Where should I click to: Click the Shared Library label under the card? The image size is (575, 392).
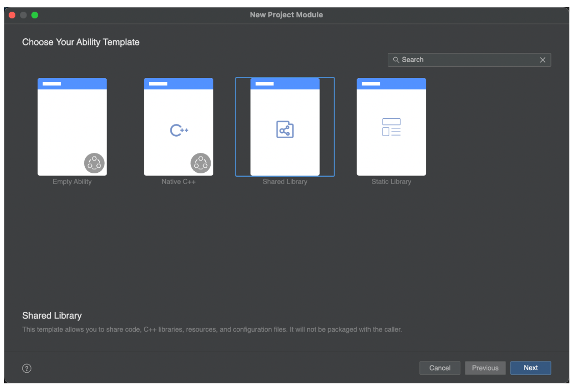(285, 181)
